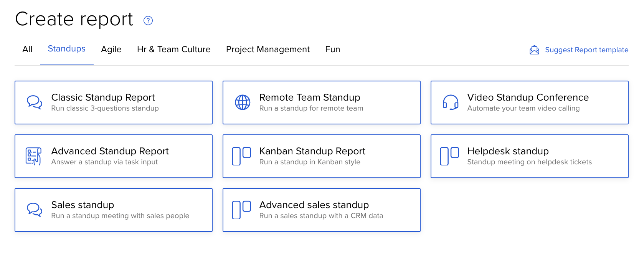The width and height of the screenshot is (644, 268).
Task: Click the Suggest Report template link
Action: (x=586, y=50)
